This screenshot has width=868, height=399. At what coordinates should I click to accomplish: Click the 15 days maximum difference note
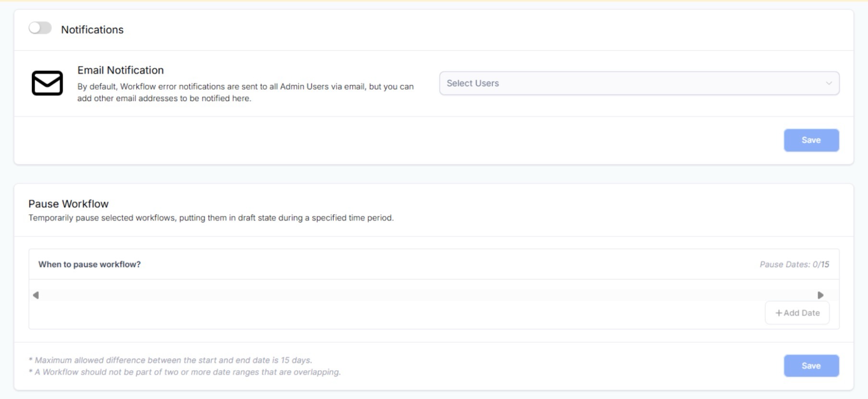(170, 360)
